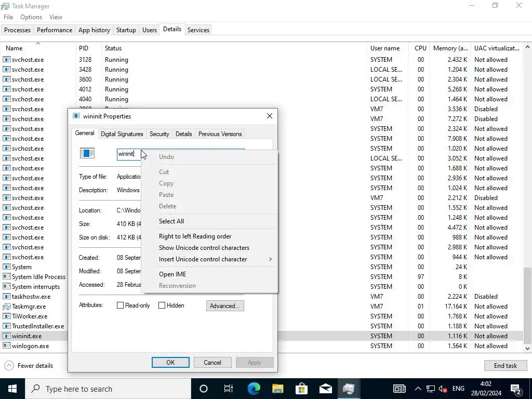The width and height of the screenshot is (532, 399).
Task: Toggle the Read-only attribute checkbox
Action: 120,305
